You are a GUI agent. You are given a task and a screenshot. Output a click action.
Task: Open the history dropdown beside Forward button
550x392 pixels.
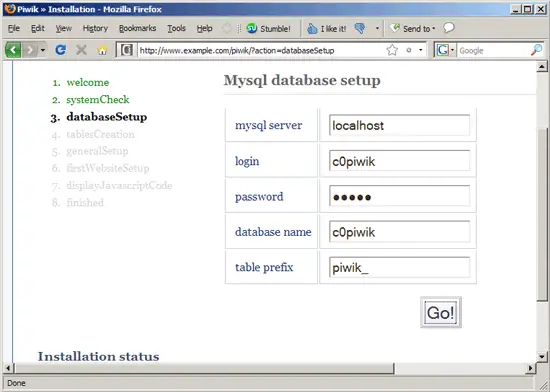click(42, 50)
